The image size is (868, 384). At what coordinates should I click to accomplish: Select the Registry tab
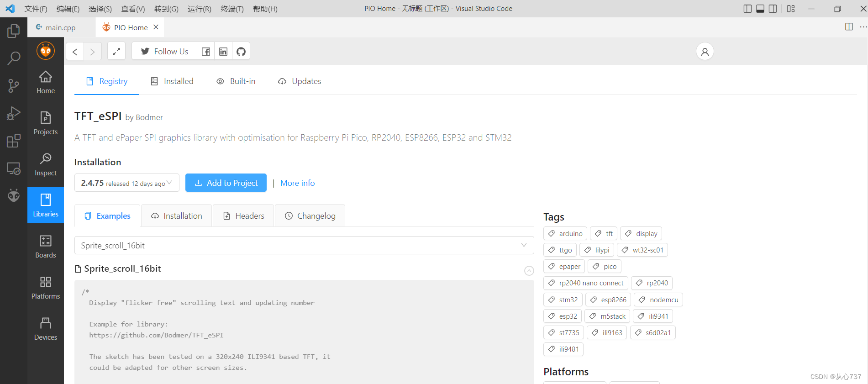tap(107, 81)
